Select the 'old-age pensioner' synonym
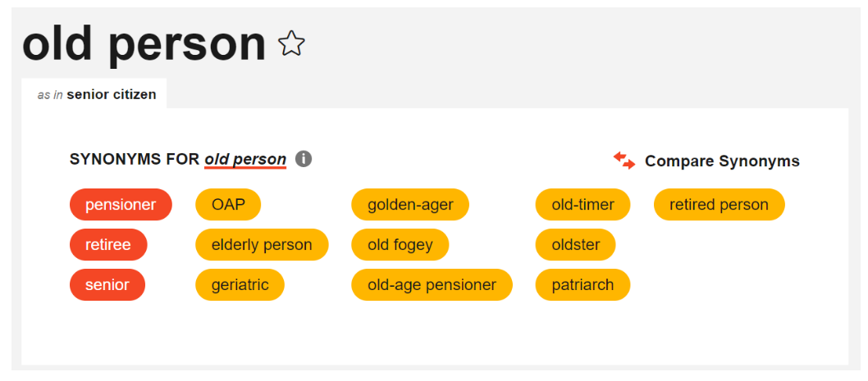Screen dimensions: 868x381 [432, 285]
